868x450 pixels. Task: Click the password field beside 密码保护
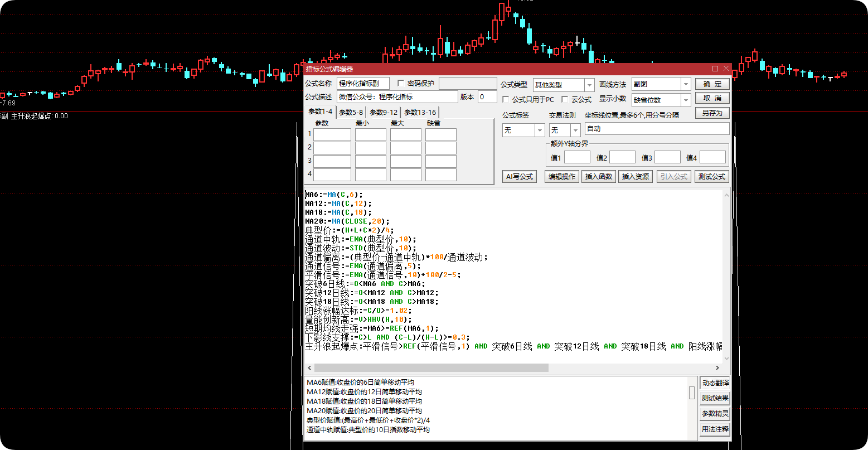coord(468,84)
